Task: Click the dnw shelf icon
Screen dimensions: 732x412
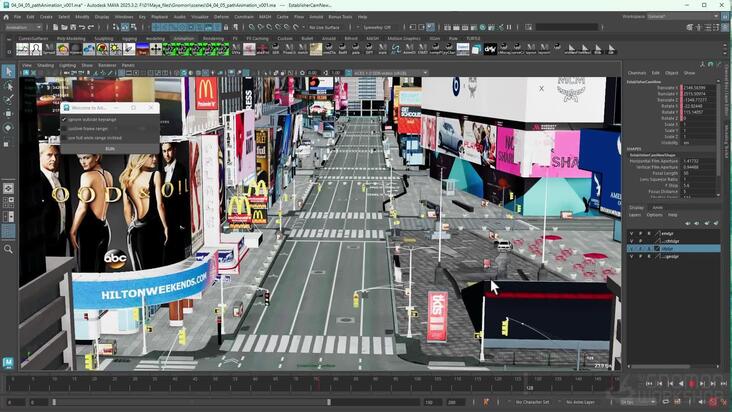Action: [490, 49]
